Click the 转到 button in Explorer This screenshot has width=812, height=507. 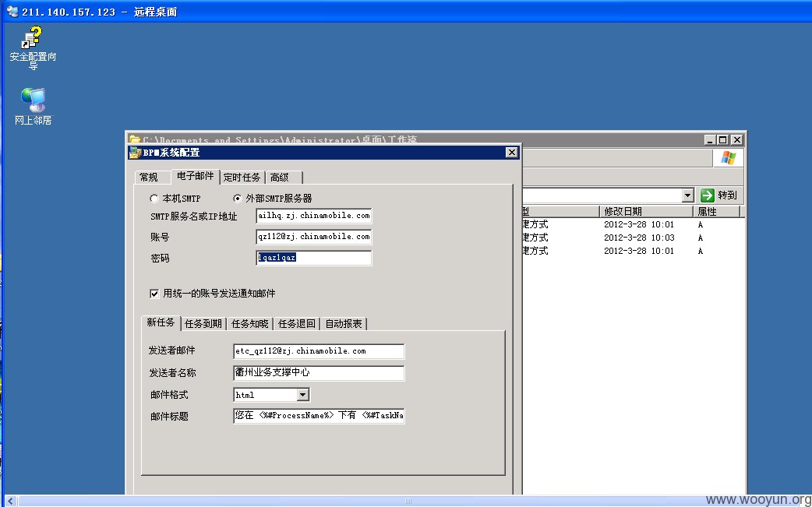pos(718,195)
